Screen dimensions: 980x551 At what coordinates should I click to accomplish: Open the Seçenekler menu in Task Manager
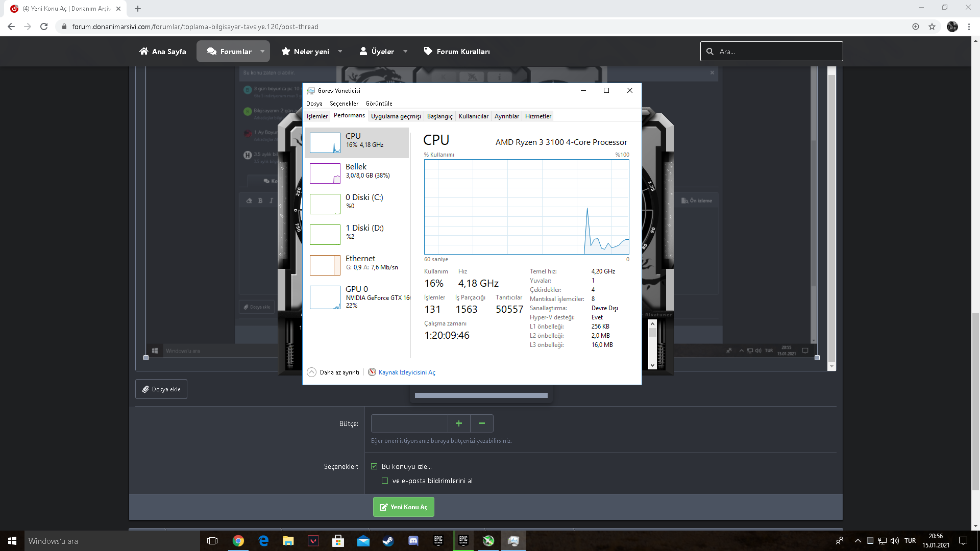click(344, 104)
